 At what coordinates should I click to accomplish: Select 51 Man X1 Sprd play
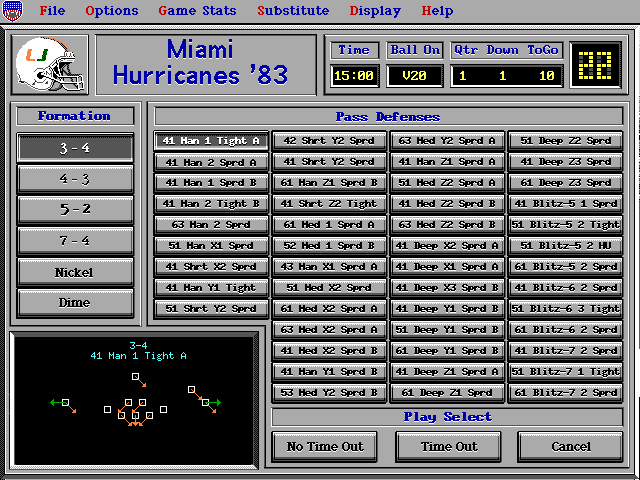pos(211,246)
